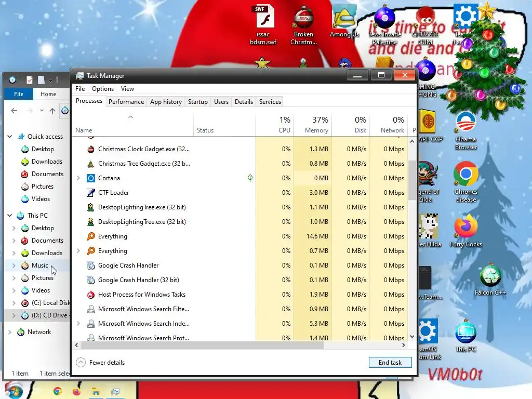Screen dimensions: 532x399
Task: Select Downloads under Quick access
Action: point(47,162)
